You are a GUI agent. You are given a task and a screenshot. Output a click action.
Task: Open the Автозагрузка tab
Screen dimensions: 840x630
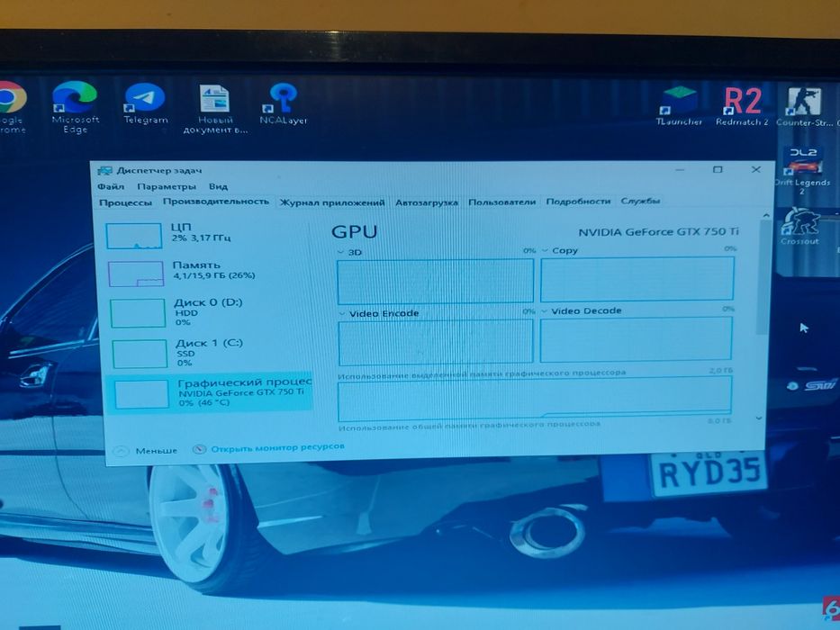tap(427, 202)
